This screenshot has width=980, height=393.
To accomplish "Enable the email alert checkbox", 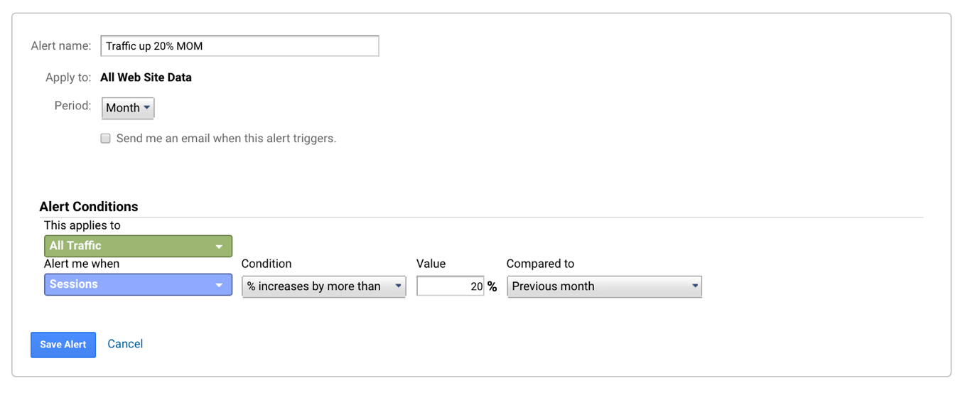I will click(106, 139).
